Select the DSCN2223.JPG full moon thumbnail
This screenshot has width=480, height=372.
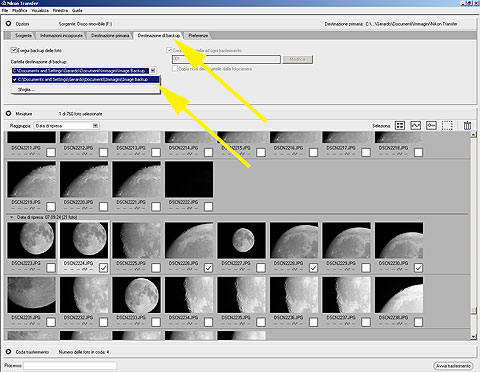[32, 240]
